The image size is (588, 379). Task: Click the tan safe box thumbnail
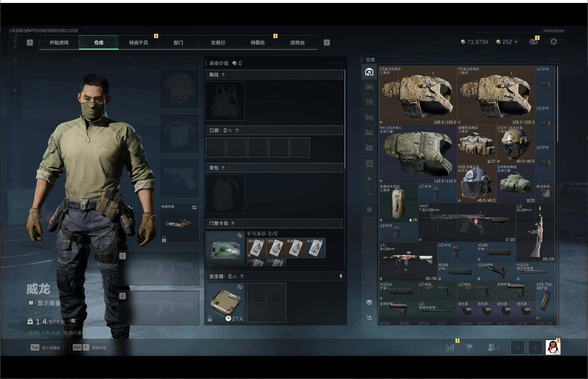pos(225,302)
